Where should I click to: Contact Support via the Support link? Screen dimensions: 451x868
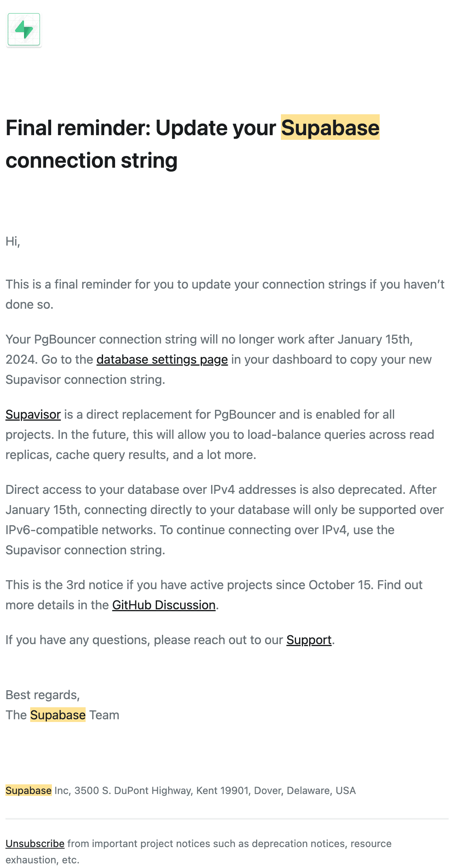(309, 640)
